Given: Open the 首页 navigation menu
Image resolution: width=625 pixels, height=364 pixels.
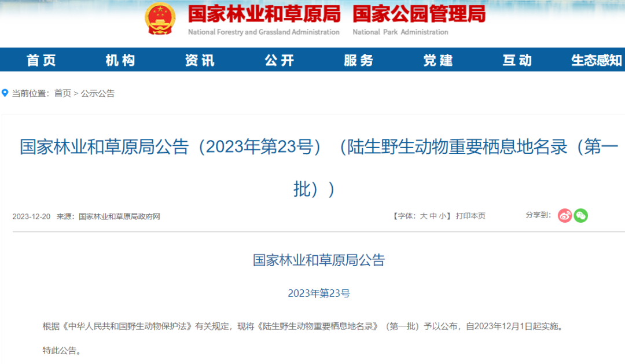Looking at the screenshot, I should (41, 60).
